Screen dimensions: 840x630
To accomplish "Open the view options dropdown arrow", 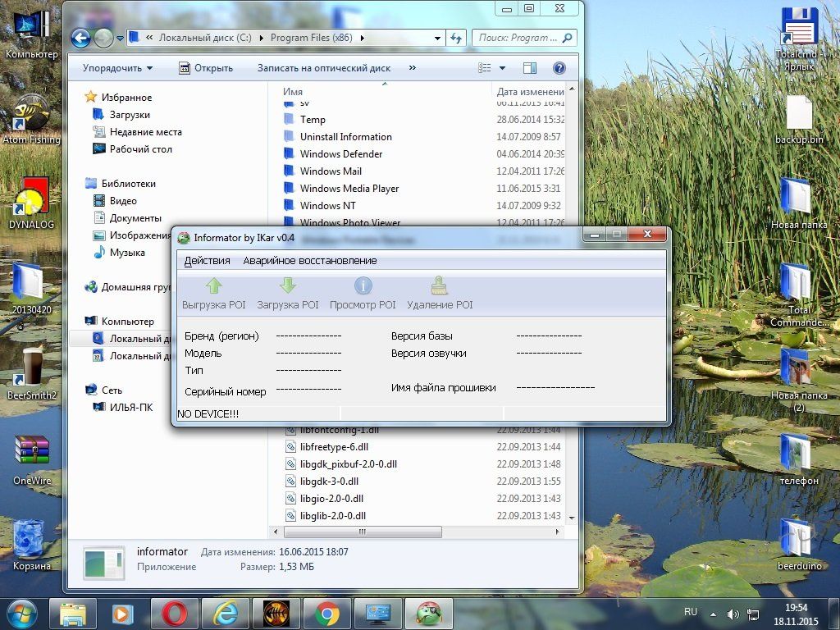I will 503,68.
